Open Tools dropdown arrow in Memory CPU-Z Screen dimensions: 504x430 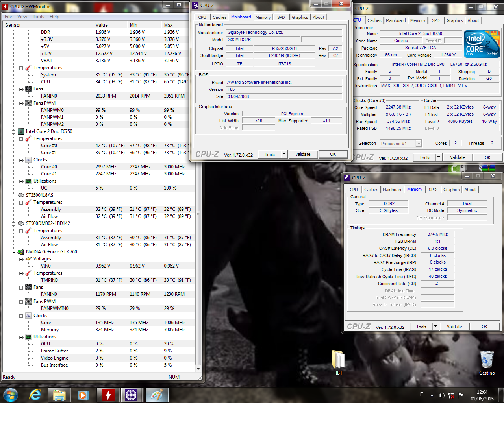point(435,327)
